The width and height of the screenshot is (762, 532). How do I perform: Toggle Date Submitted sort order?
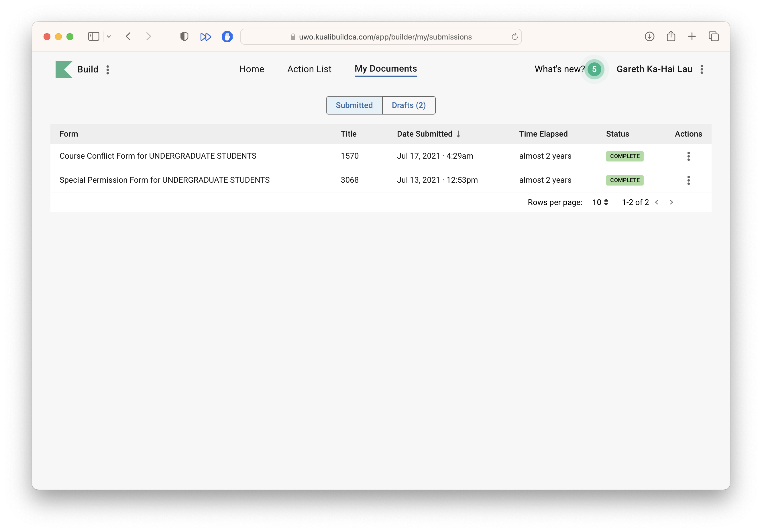point(428,134)
